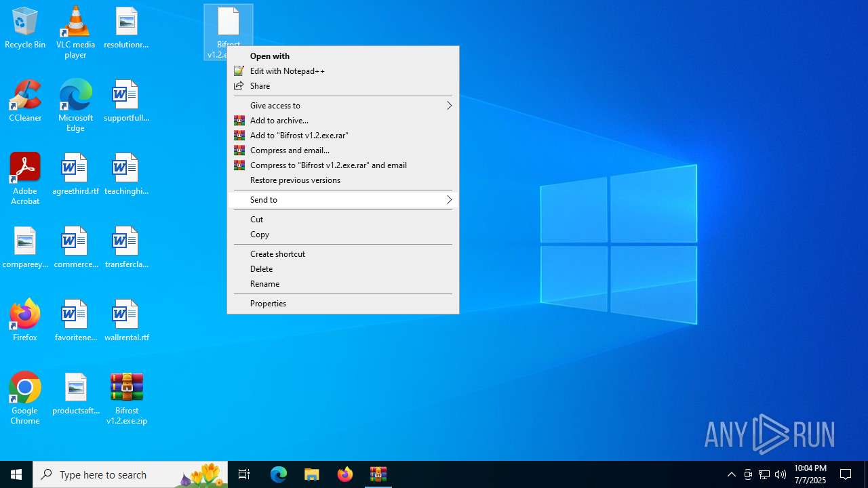868x488 pixels.
Task: Choose Open with from context menu
Action: pos(342,56)
